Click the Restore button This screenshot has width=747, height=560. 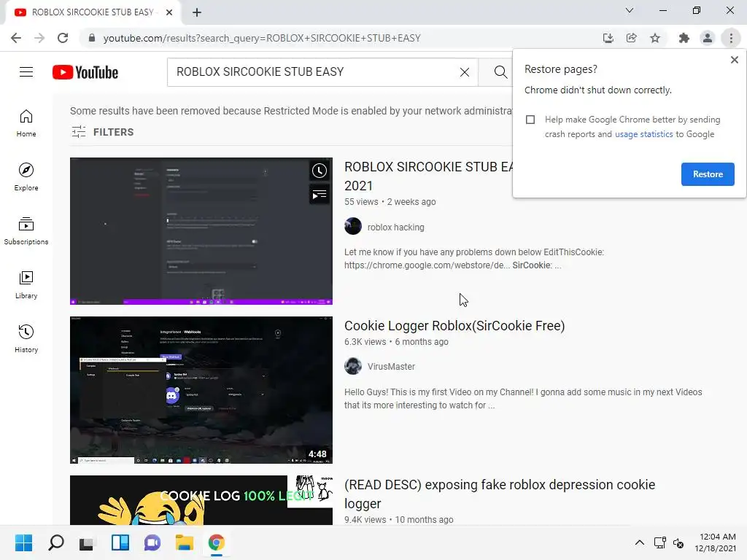[708, 174]
